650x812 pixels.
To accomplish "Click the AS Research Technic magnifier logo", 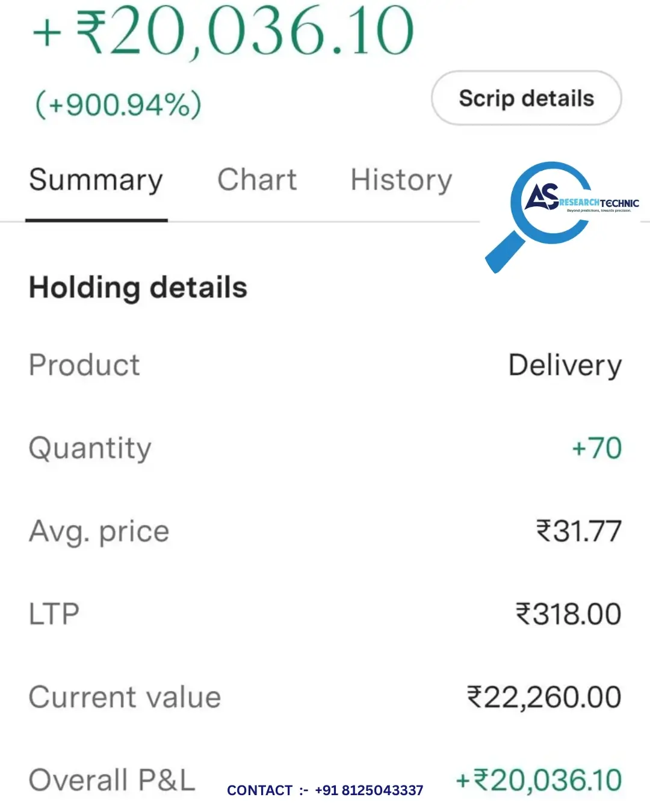I will (x=562, y=217).
